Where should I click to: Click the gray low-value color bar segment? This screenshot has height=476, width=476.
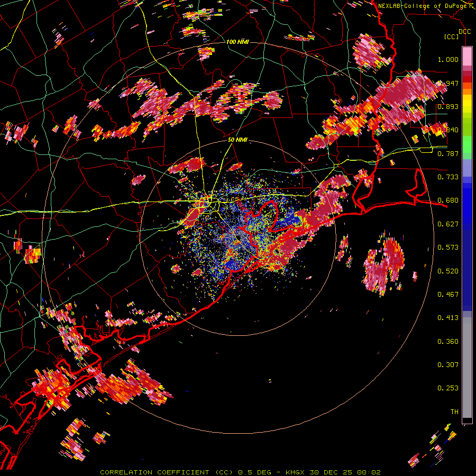[x=467, y=368]
